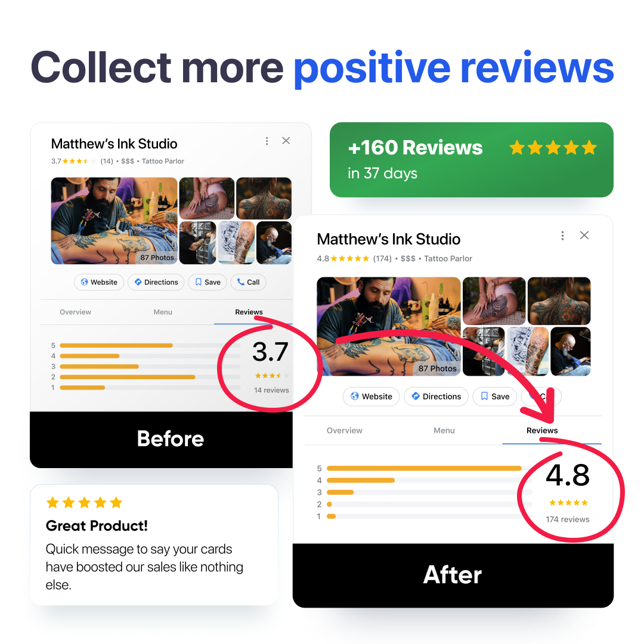Click the +160 Reviews green banner
Image resolution: width=644 pixels, height=644 pixels.
point(472,160)
